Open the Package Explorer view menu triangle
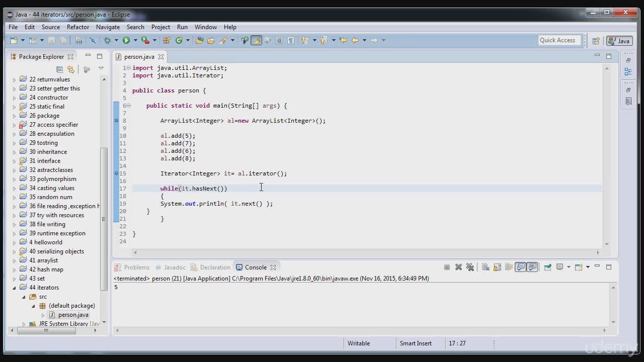Image resolution: width=644 pixels, height=362 pixels. 101,69
